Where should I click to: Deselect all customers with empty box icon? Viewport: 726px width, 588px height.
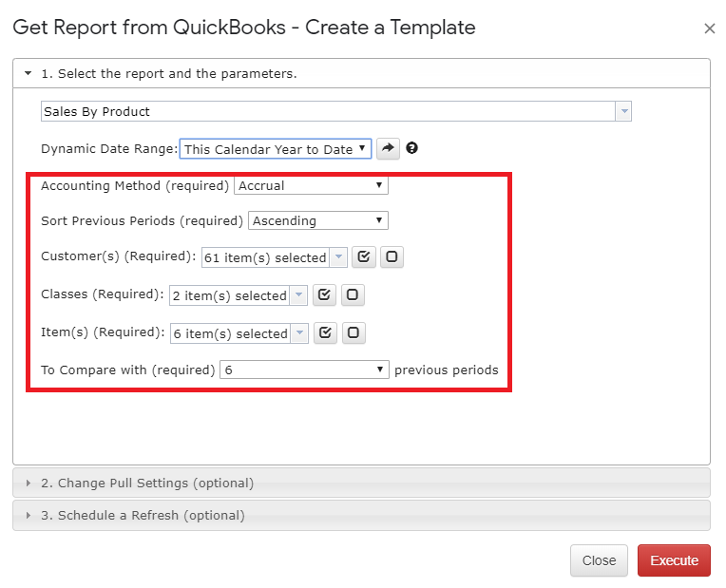392,257
